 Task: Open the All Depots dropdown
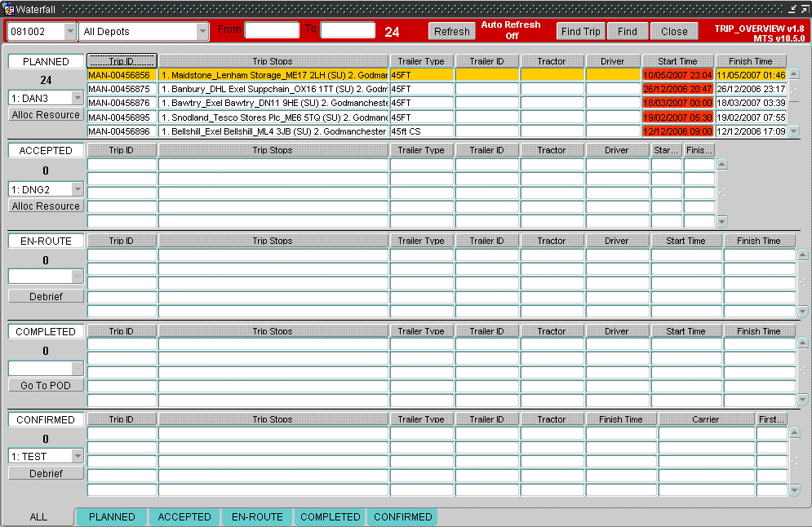coord(202,32)
